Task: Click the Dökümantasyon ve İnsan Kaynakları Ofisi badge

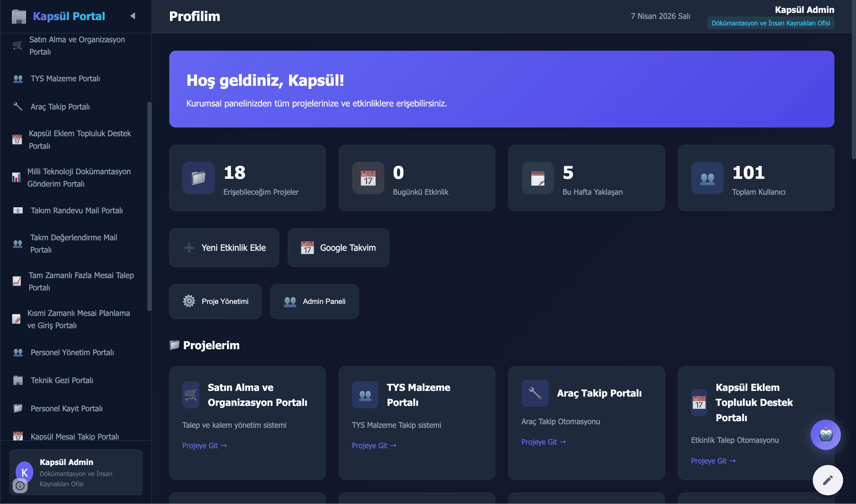Action: [770, 23]
